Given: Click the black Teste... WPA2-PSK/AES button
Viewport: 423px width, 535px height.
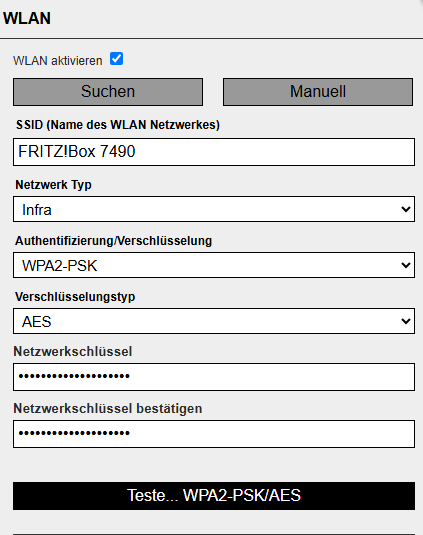Looking at the screenshot, I should (214, 496).
